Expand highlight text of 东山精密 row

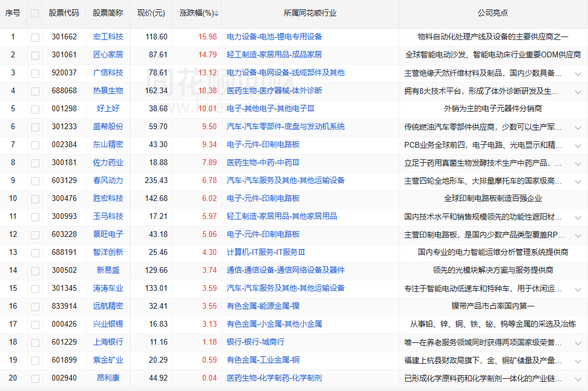coord(578,146)
